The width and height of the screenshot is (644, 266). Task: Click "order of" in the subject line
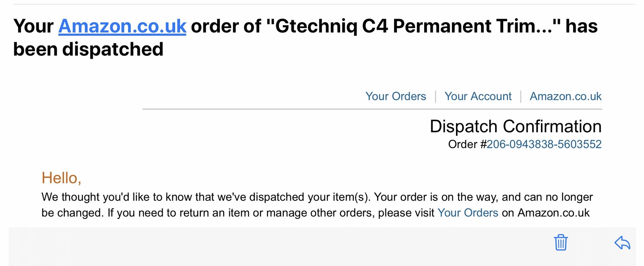[225, 26]
